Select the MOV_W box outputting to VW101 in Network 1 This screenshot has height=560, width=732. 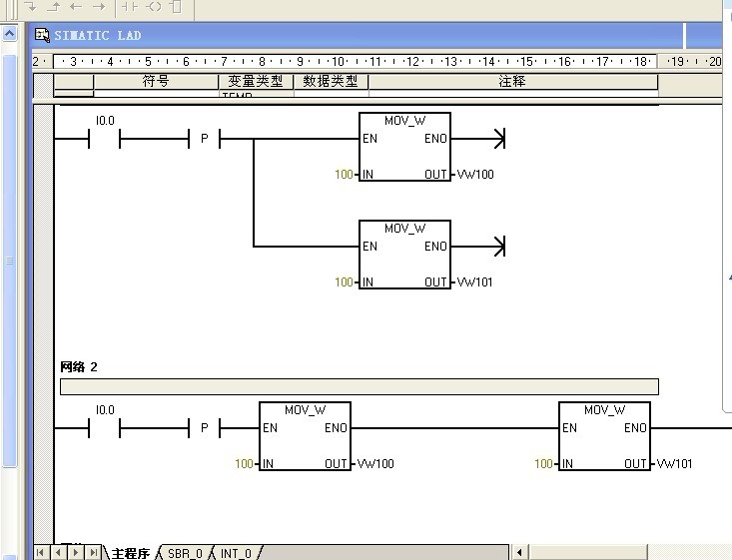tap(404, 256)
